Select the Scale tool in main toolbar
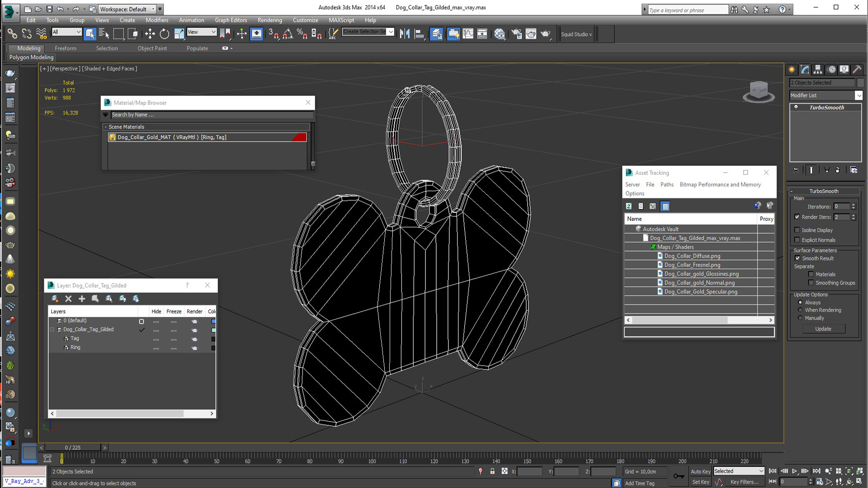 179,34
